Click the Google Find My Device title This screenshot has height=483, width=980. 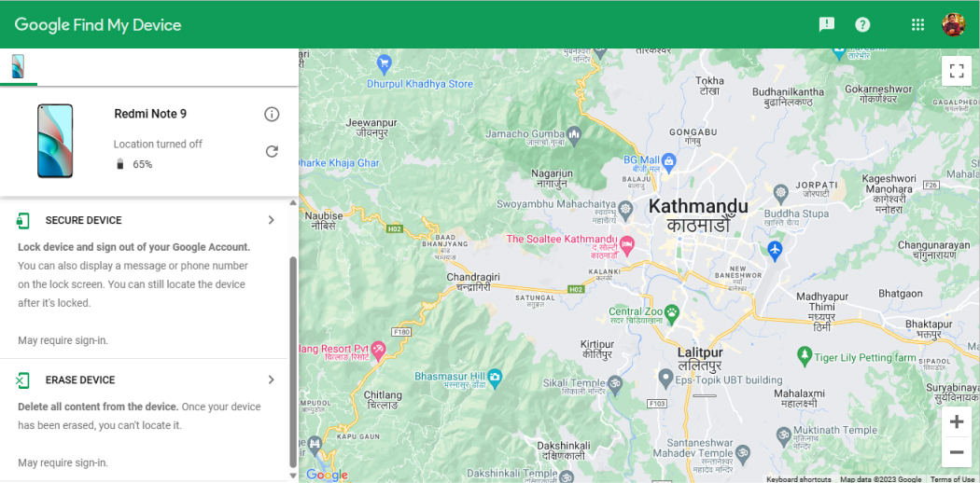pyautogui.click(x=98, y=25)
